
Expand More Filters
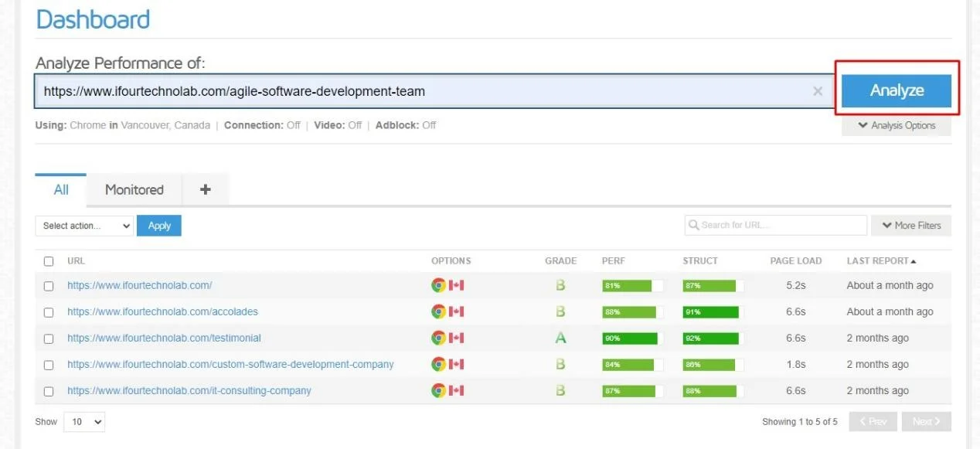(911, 225)
